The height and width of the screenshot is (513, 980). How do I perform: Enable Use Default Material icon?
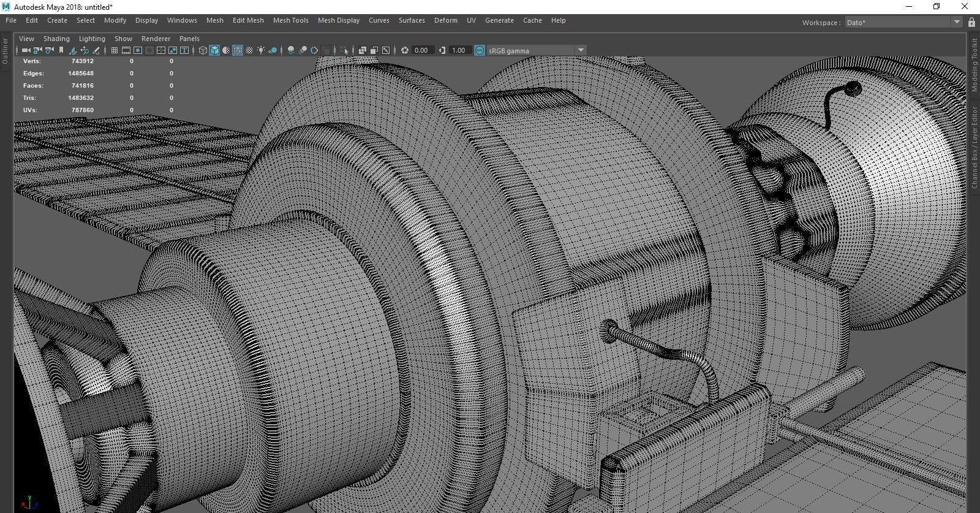pyautogui.click(x=226, y=50)
